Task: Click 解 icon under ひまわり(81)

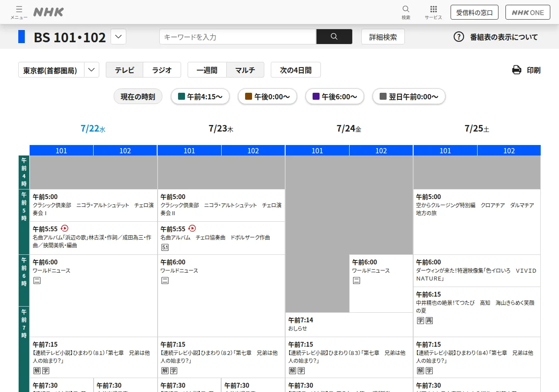Action: [37, 371]
